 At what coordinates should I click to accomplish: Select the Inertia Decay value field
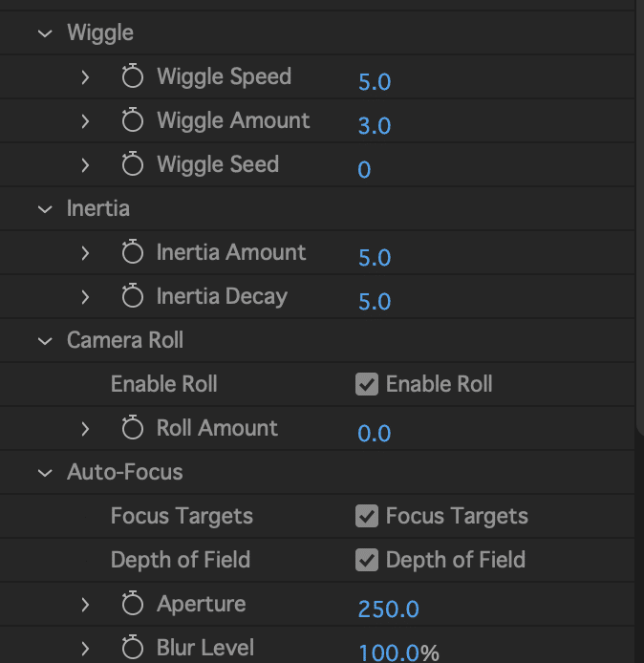tap(375, 302)
